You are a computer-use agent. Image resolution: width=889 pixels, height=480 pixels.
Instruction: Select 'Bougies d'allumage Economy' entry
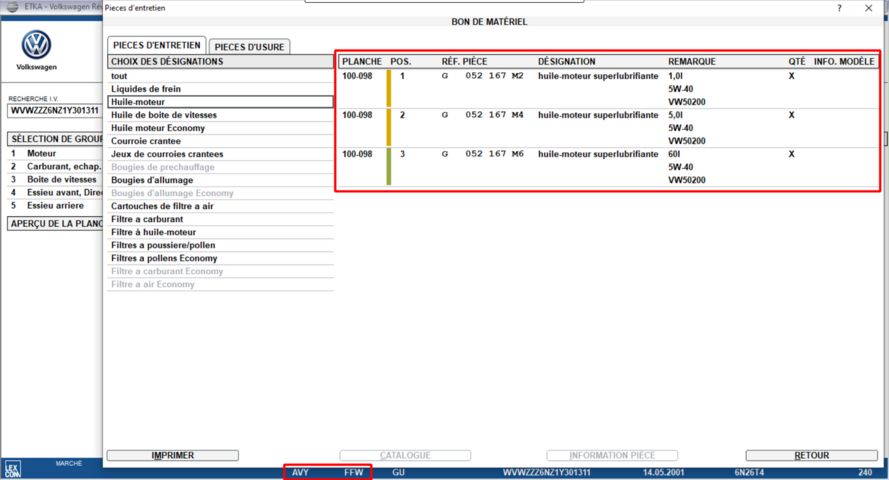tap(221, 193)
